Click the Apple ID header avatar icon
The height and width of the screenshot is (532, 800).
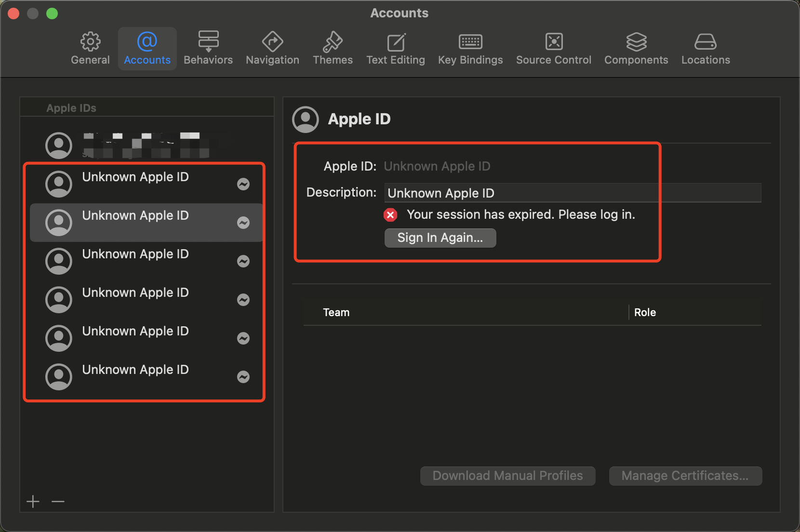(x=306, y=120)
